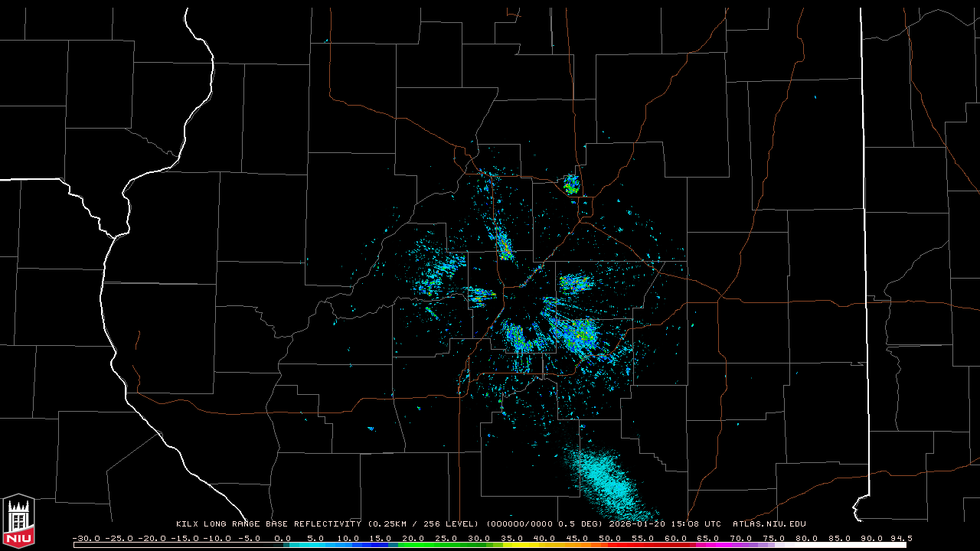The height and width of the screenshot is (551, 980).
Task: Click the 20.0 label on the color scale
Action: [x=413, y=538]
